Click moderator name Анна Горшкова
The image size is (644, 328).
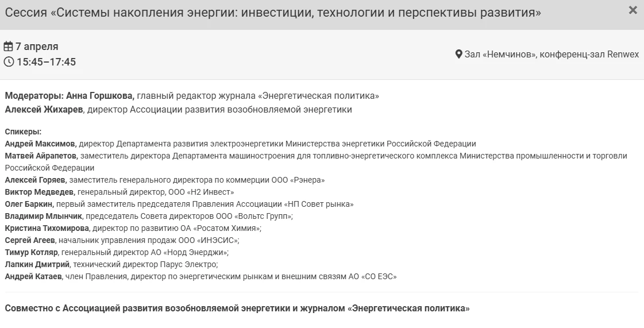coord(100,95)
